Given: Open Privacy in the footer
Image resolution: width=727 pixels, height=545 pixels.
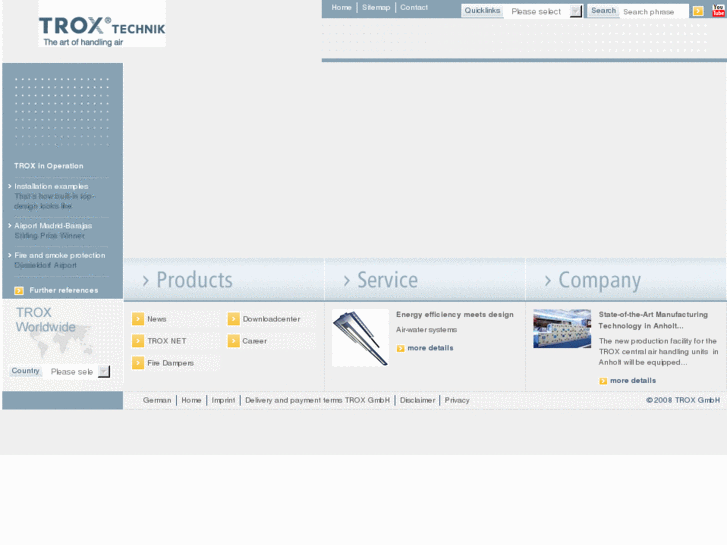Looking at the screenshot, I should (457, 400).
